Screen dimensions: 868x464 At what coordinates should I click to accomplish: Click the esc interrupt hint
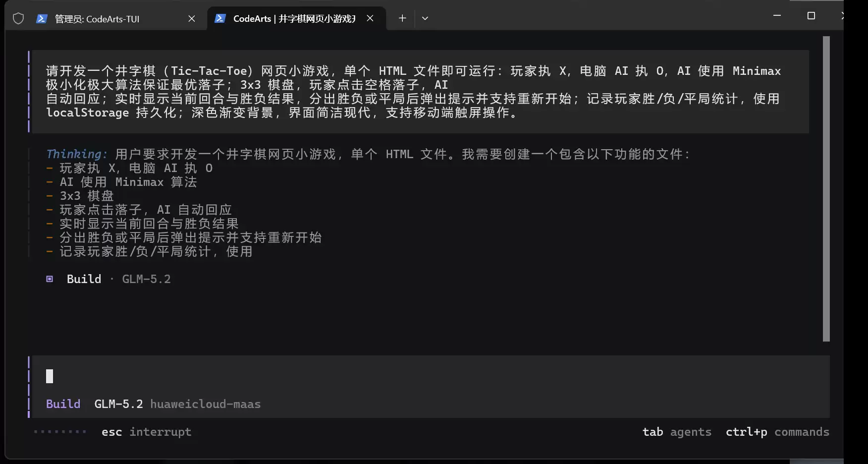[146, 432]
